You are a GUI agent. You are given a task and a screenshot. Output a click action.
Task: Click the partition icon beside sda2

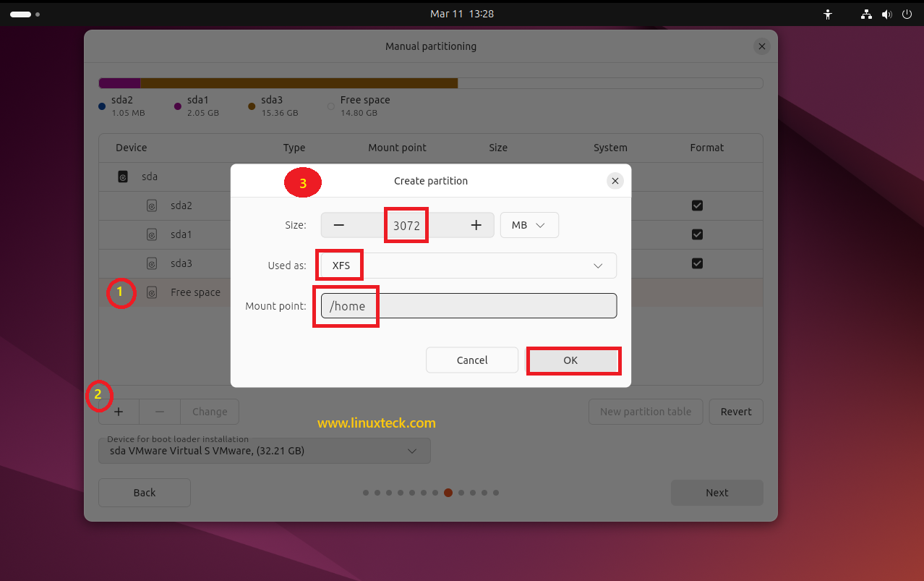point(151,205)
